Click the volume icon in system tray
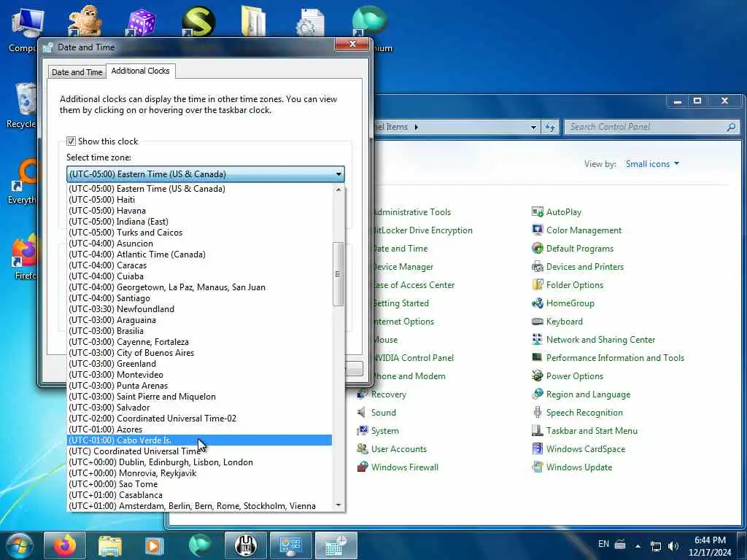The image size is (747, 560). click(x=673, y=546)
